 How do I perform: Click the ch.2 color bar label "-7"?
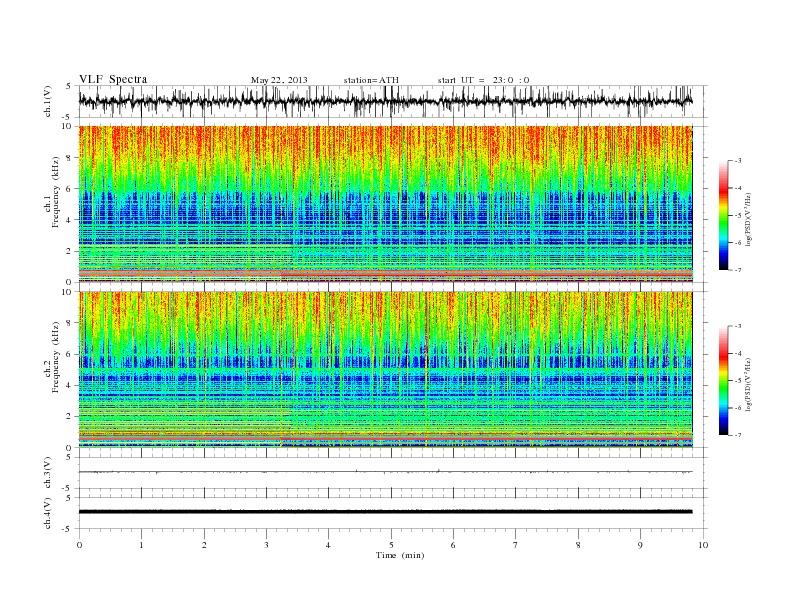738,435
